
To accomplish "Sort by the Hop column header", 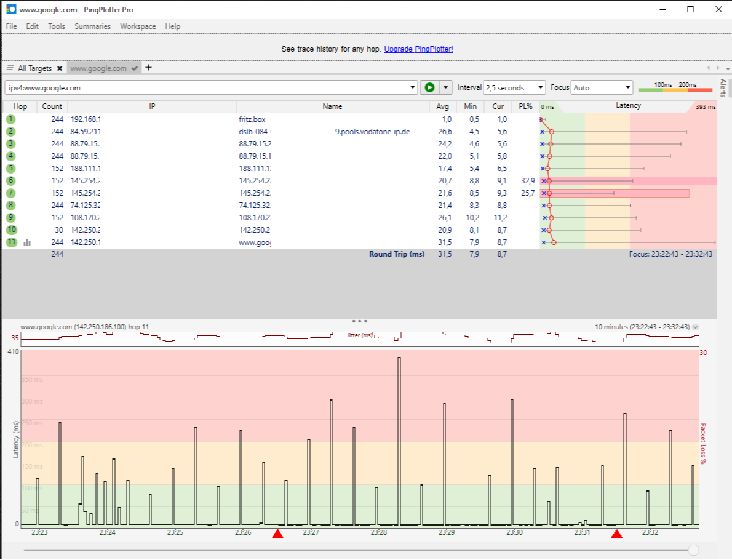I will (x=20, y=106).
